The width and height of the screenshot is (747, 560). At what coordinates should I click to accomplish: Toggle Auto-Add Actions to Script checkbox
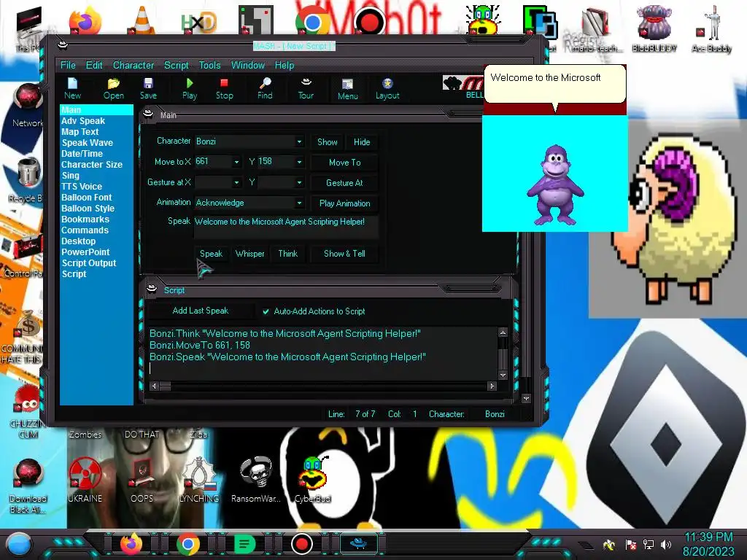click(x=266, y=311)
